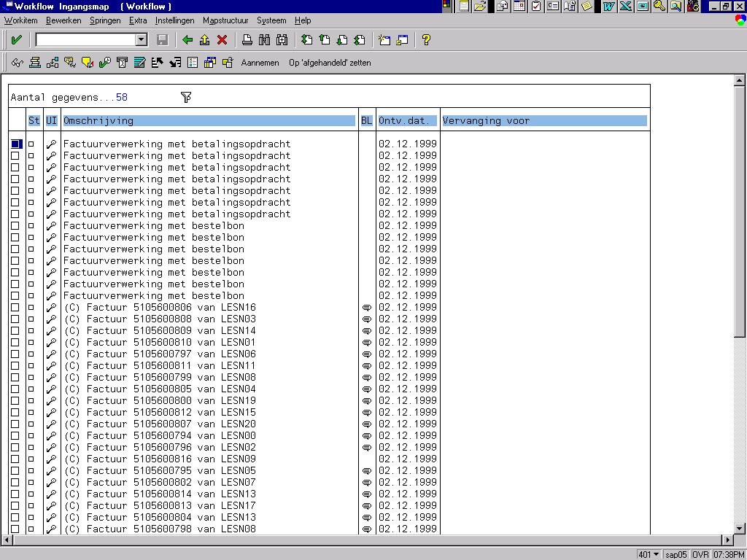747x560 pixels.
Task: Tick the checkbox for Factuur 5105600806
Action: tap(15, 308)
